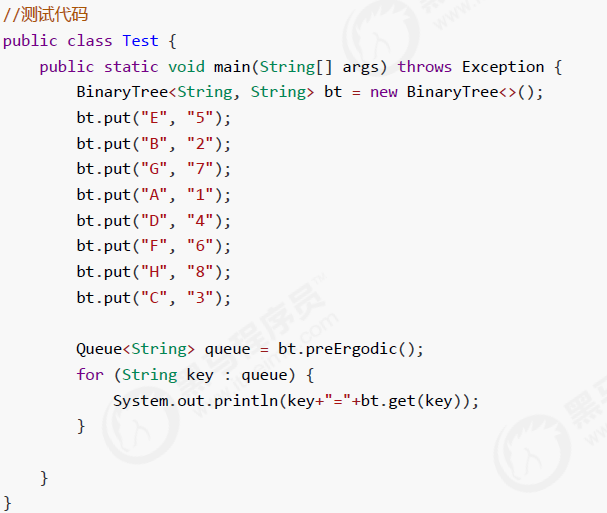Select the bt.put("A", "1") statement
The image size is (607, 513).
pyautogui.click(x=153, y=195)
